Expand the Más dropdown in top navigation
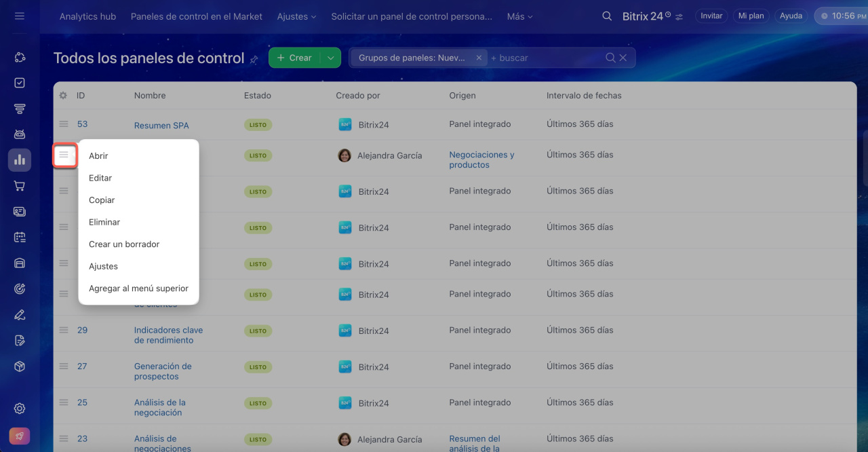 point(519,16)
